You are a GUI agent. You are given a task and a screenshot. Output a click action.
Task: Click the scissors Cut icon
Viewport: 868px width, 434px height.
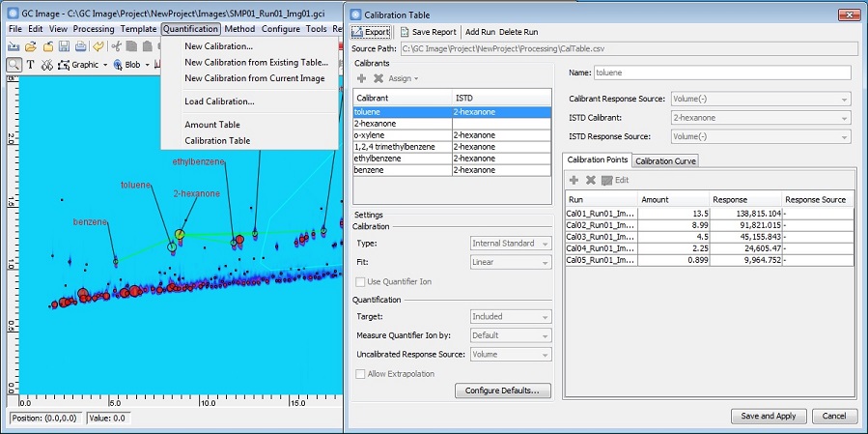point(116,46)
